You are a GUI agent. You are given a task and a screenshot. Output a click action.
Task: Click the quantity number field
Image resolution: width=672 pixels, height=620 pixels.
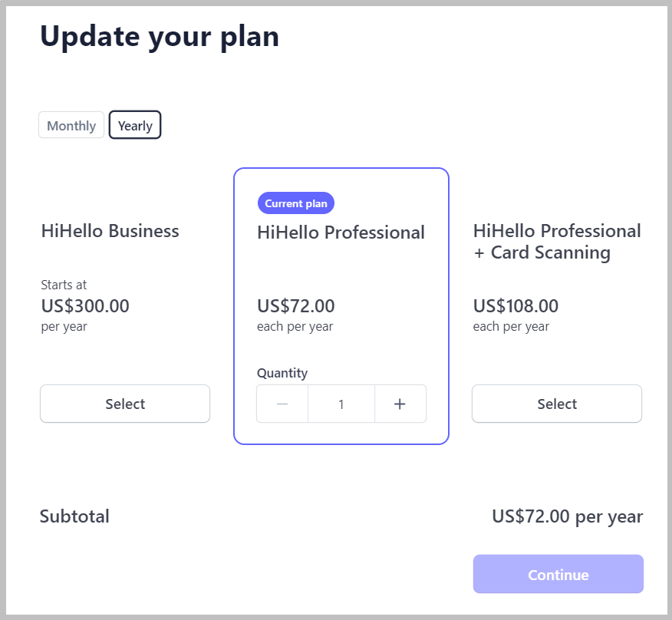point(341,404)
